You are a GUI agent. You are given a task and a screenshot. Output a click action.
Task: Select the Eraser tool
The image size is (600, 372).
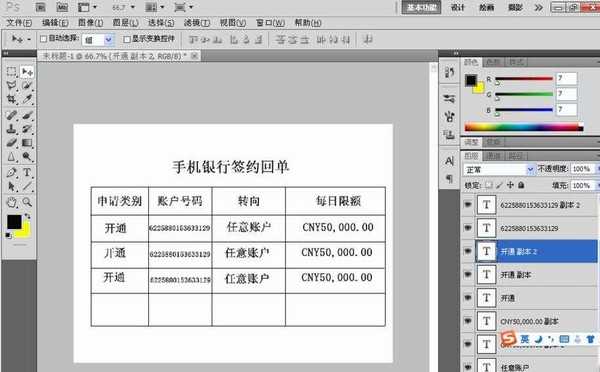[11, 143]
